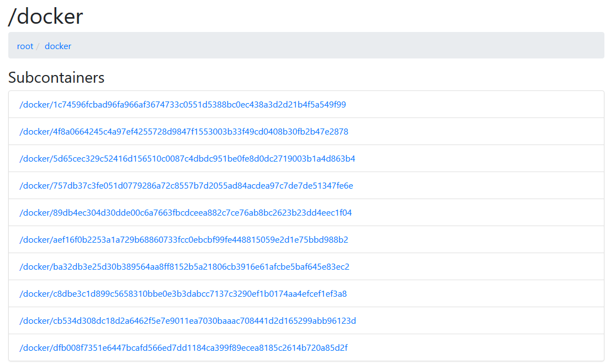This screenshot has height=364, width=616.
Task: Go to subcontainer /docker/89db4ec304d30dde...
Action: 185,213
